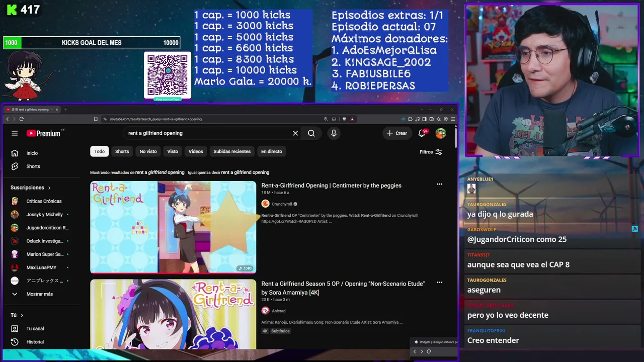Select the Subidas recientes filter chip
The image size is (644, 362).
(232, 151)
